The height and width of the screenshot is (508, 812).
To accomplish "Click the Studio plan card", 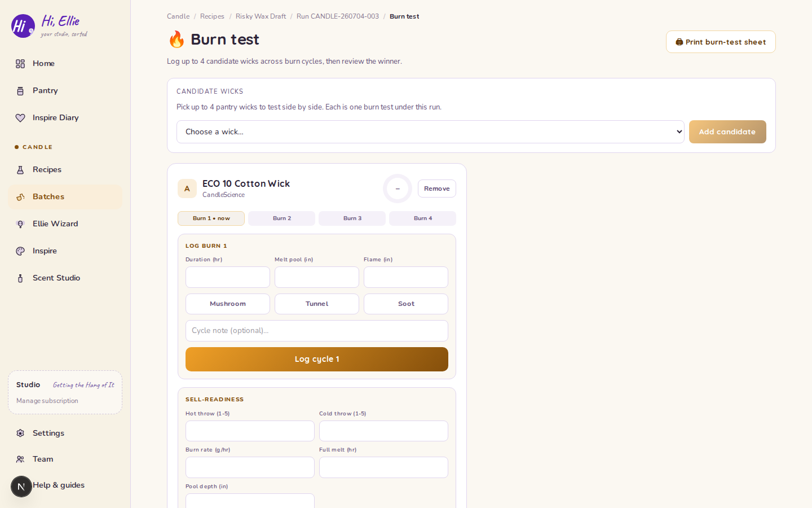I will 65,392.
